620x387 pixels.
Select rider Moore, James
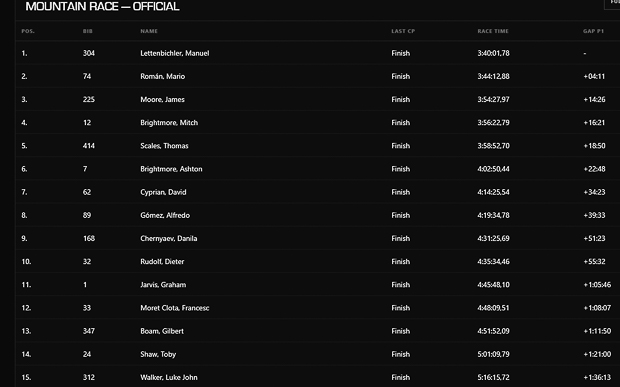pyautogui.click(x=162, y=100)
